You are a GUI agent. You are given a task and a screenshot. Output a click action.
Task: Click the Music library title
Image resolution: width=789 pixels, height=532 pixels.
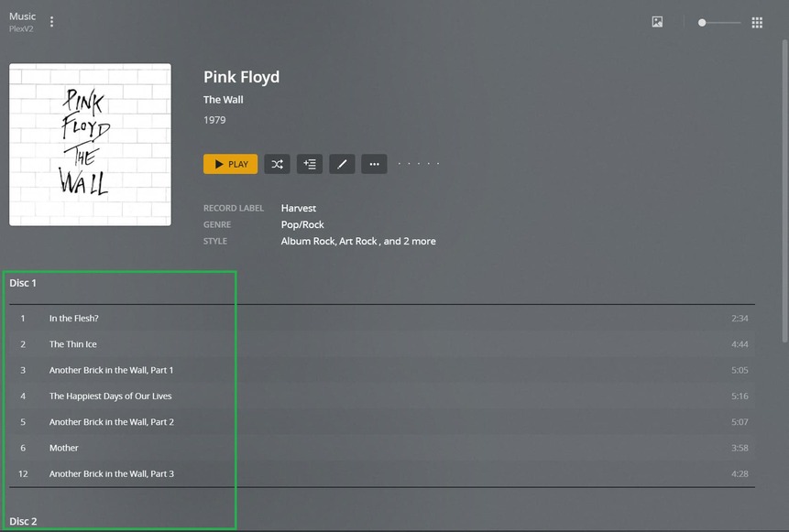22,16
